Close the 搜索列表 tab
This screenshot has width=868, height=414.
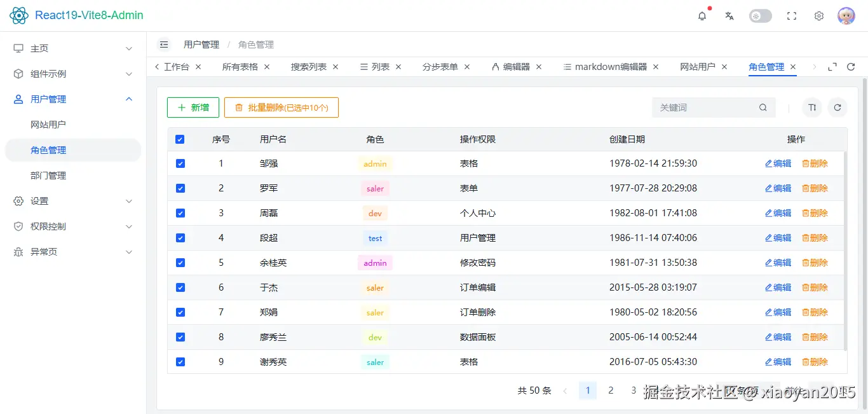336,67
